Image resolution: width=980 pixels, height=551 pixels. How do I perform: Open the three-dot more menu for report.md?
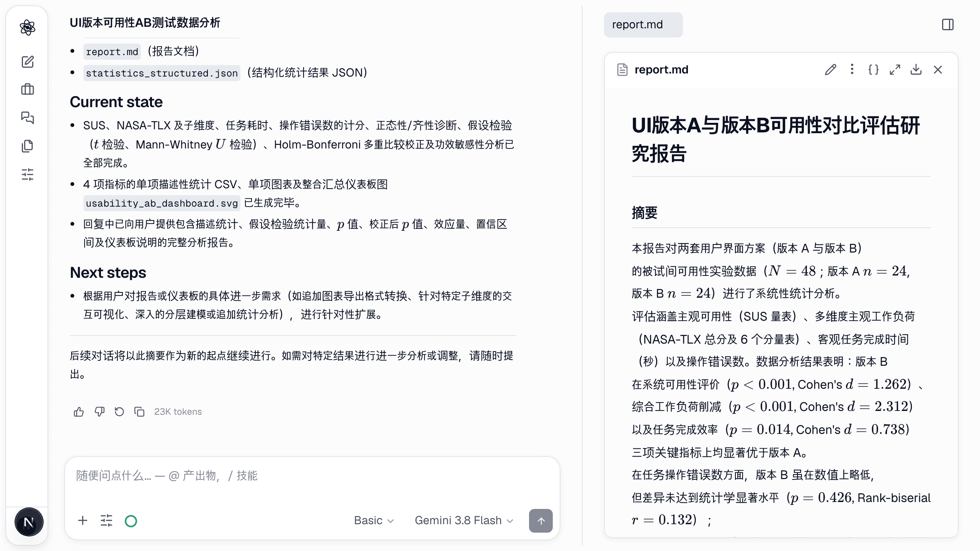852,69
